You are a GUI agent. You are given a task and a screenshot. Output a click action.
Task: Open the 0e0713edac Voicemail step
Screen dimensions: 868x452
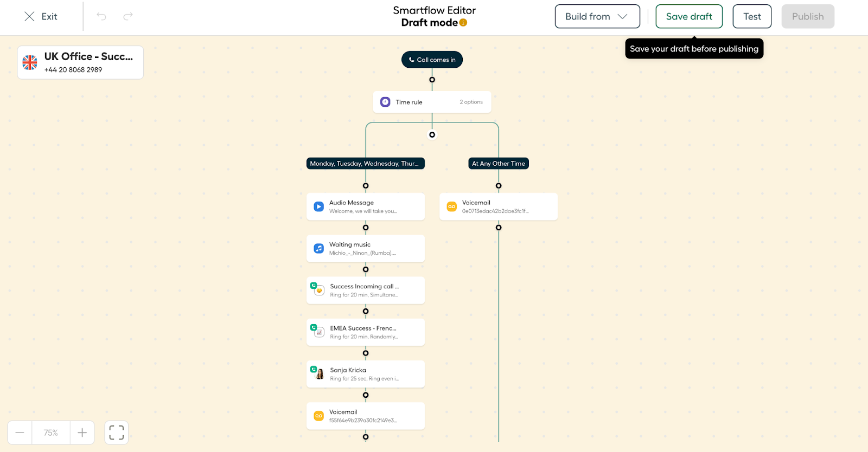[499, 206]
